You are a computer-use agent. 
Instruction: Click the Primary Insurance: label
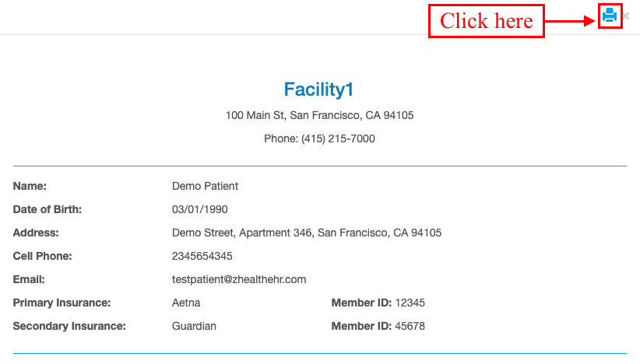click(x=62, y=303)
